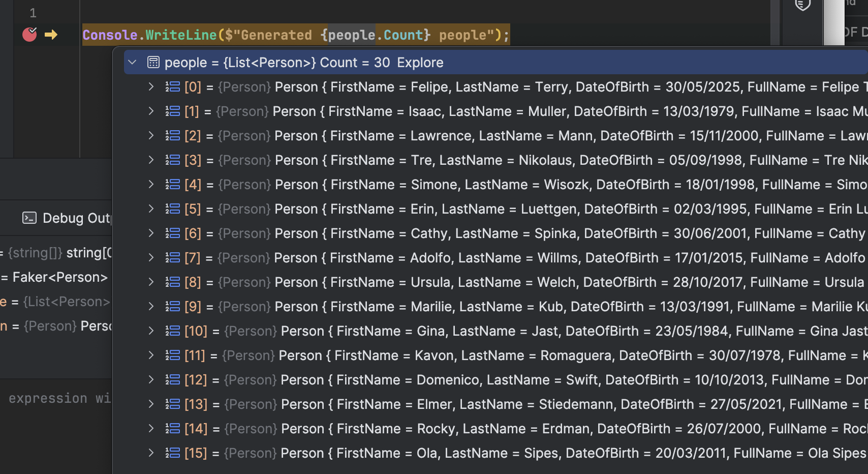Expand entry [14] Rocky Erdman
This screenshot has height=474, width=868.
coord(150,428)
